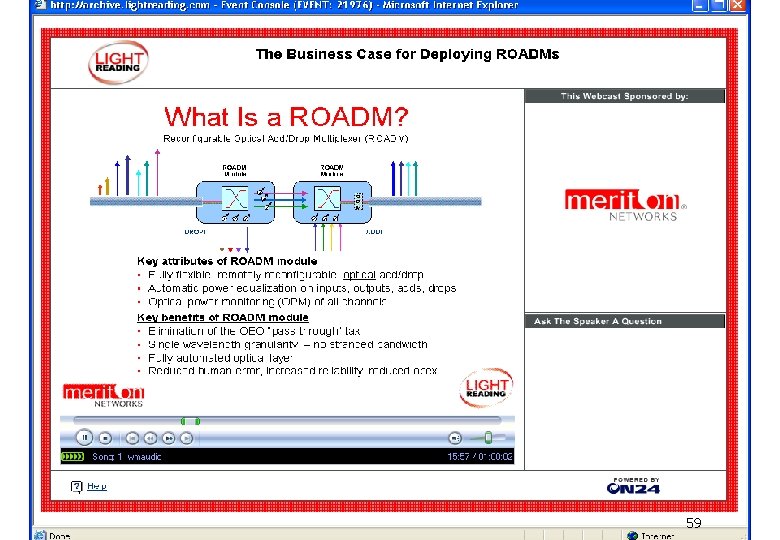The height and width of the screenshot is (540, 780).
Task: Click the Single wavelength granularity bullet
Action: tap(288, 344)
